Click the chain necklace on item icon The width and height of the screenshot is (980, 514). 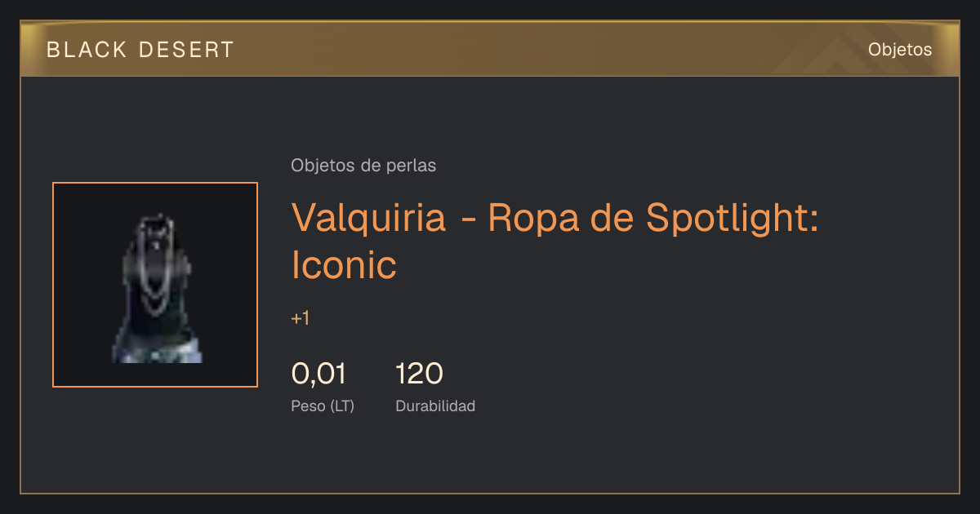[x=155, y=265]
